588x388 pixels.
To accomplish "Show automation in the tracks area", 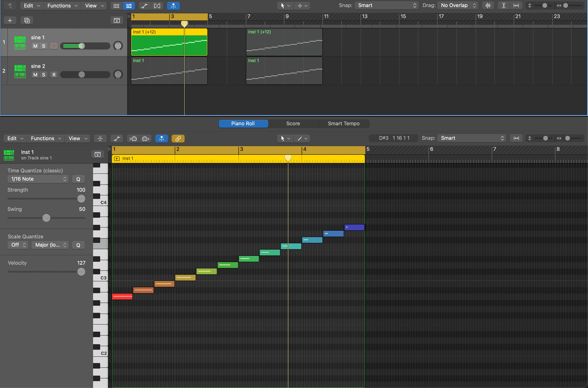I will coord(145,6).
